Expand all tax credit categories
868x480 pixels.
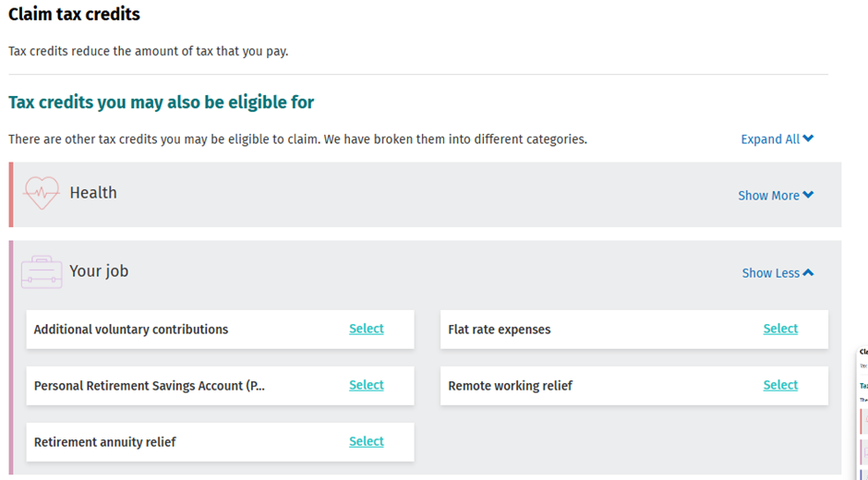tap(777, 139)
